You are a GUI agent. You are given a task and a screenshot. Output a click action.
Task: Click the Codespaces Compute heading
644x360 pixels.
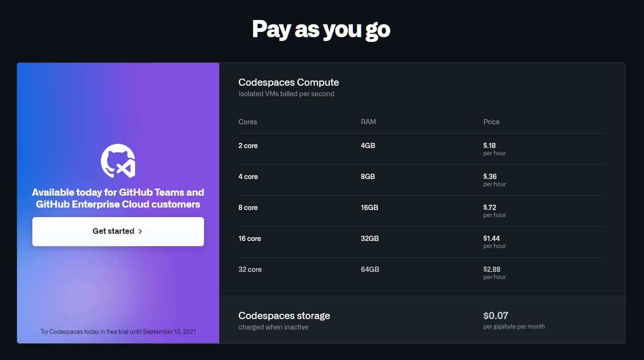tap(288, 82)
